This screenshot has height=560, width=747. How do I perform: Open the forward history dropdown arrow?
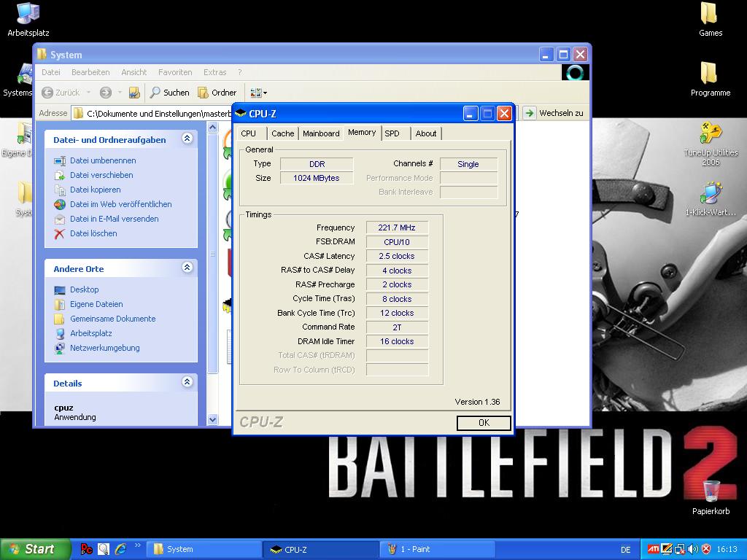click(120, 93)
